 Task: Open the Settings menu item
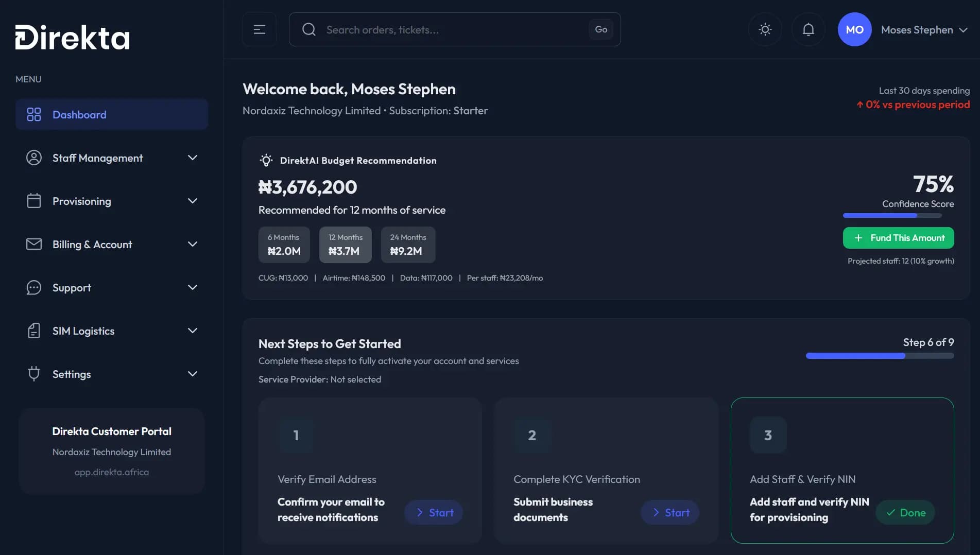72,374
